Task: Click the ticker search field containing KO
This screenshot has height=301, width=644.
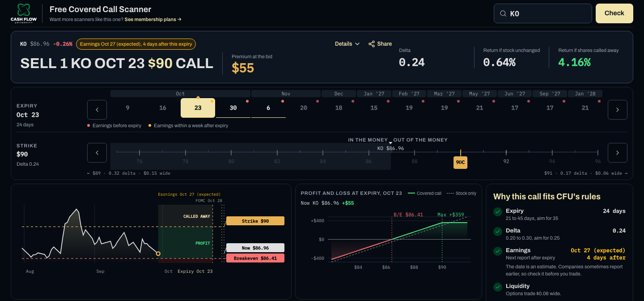Action: tap(543, 13)
